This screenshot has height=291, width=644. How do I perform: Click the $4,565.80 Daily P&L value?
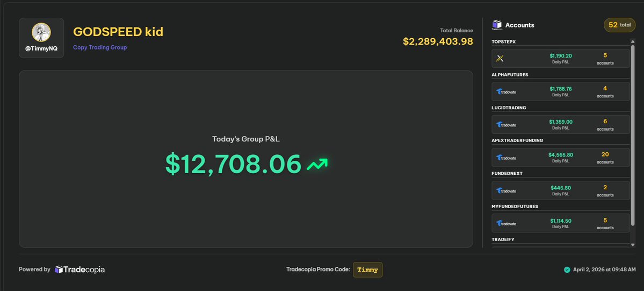pyautogui.click(x=561, y=155)
